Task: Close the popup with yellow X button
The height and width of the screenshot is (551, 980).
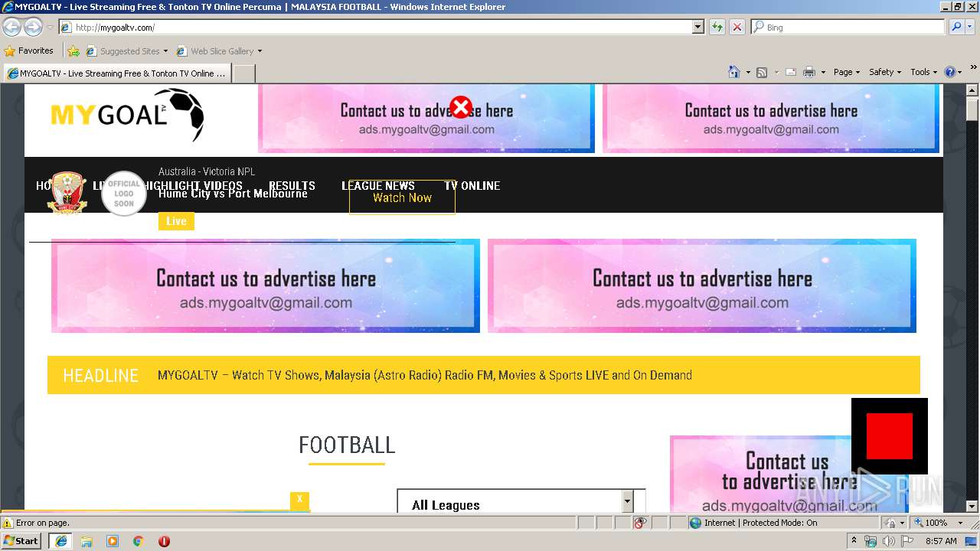Action: [299, 500]
